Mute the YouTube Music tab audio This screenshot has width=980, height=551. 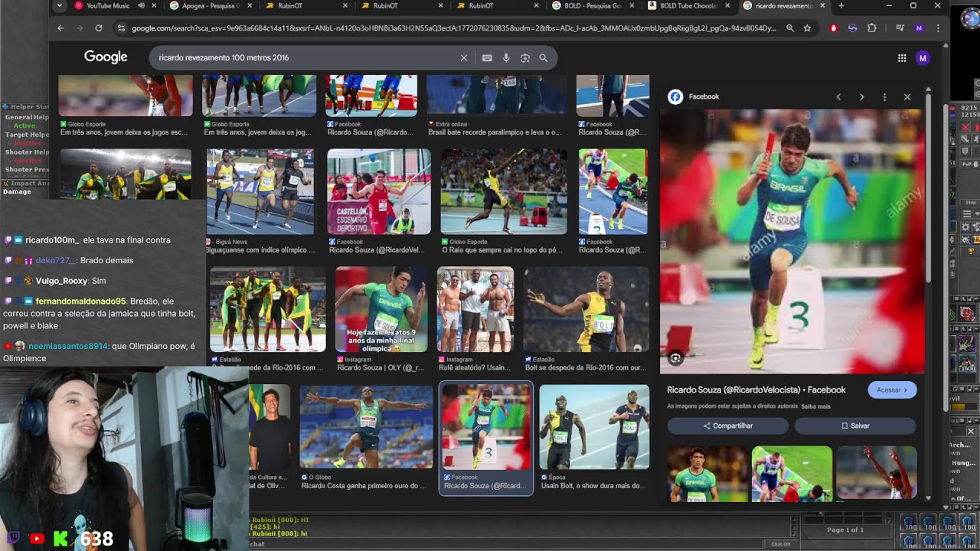point(142,5)
